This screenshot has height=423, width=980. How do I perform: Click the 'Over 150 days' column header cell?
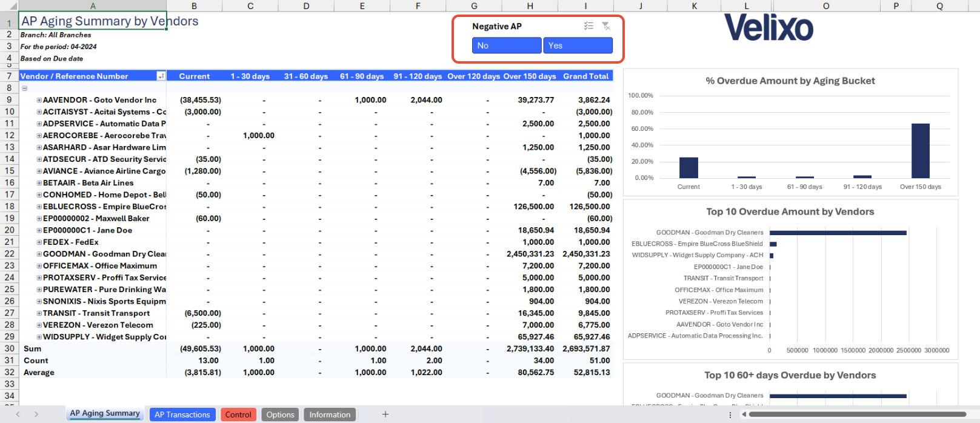point(530,76)
